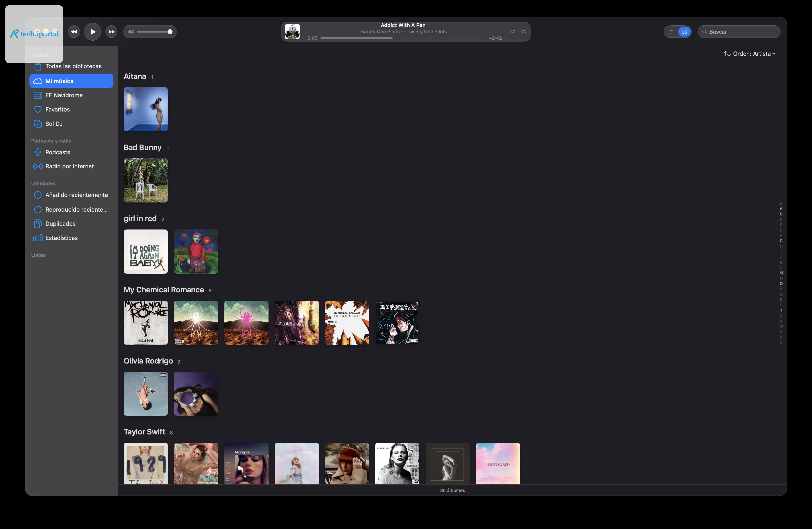The width and height of the screenshot is (812, 529).
Task: Open the Midnights album
Action: coord(246,463)
